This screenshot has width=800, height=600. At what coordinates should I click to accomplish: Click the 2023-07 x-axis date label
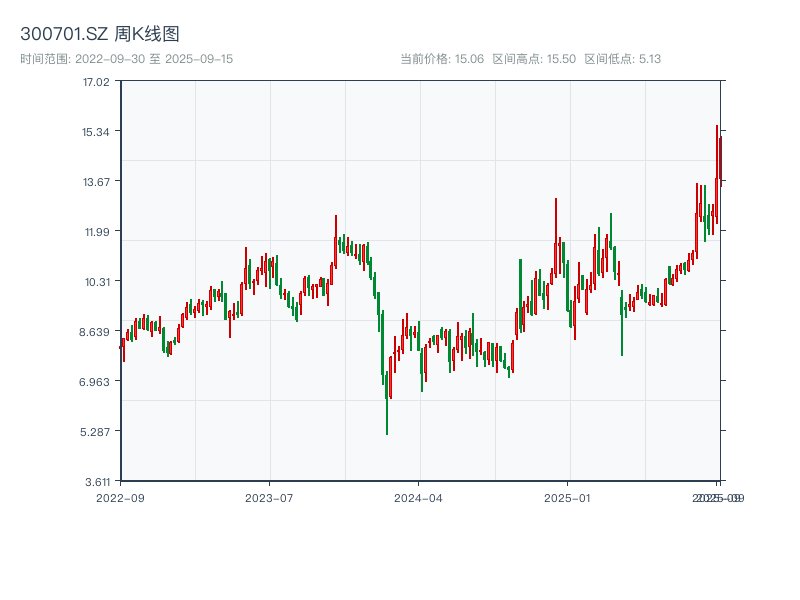click(x=270, y=497)
